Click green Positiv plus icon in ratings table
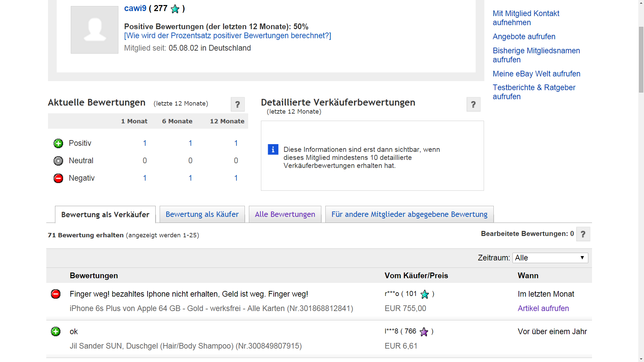The image size is (644, 362). click(x=58, y=143)
